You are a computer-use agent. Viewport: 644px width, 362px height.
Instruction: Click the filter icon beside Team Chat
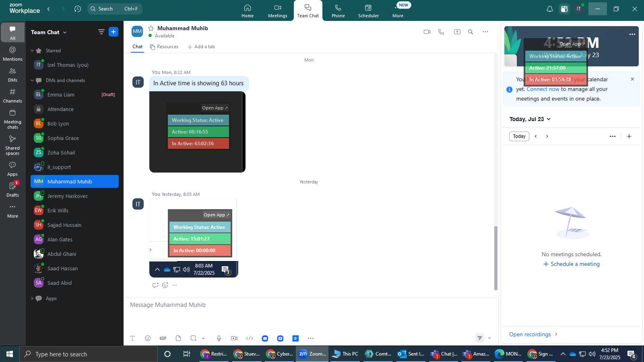(x=101, y=32)
